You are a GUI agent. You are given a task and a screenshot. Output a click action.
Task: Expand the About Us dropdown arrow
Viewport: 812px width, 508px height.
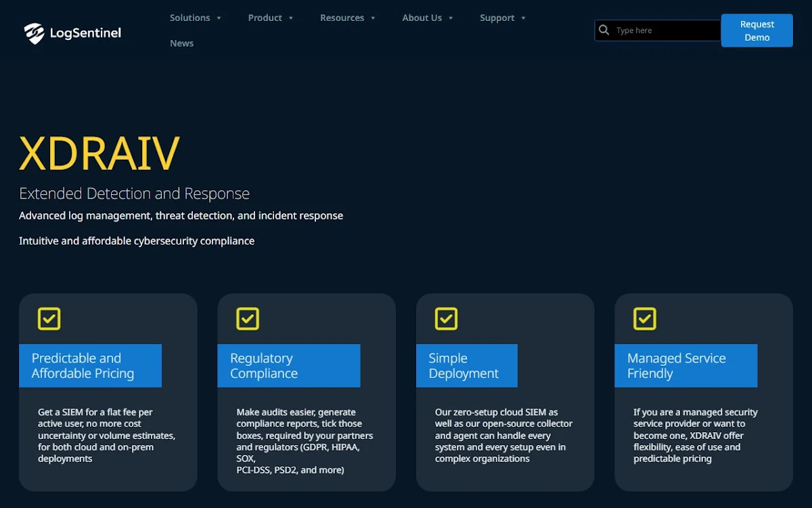tap(451, 18)
